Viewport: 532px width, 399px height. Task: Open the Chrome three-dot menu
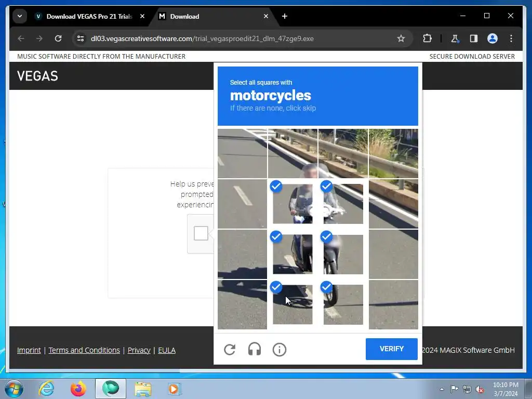click(511, 38)
